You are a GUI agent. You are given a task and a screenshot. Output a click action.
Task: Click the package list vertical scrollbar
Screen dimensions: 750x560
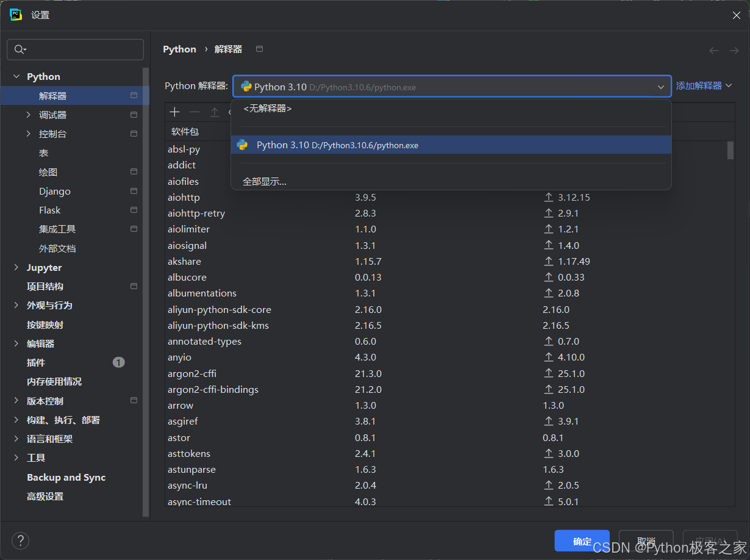pyautogui.click(x=730, y=150)
